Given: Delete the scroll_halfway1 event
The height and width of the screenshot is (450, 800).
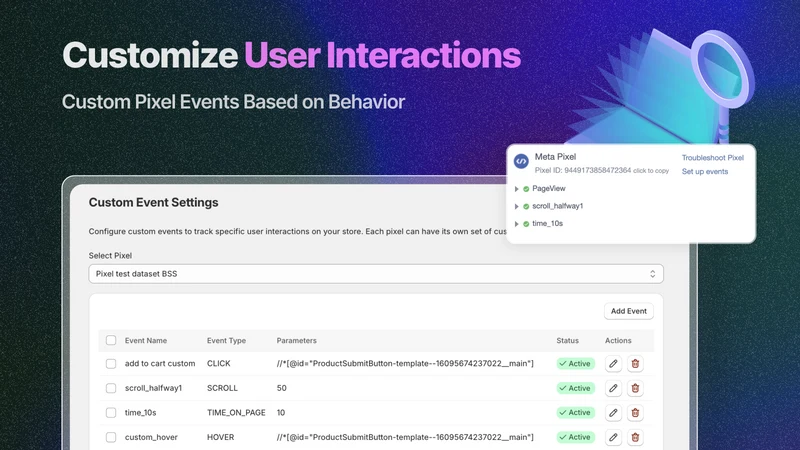Looking at the screenshot, I should pyautogui.click(x=635, y=388).
